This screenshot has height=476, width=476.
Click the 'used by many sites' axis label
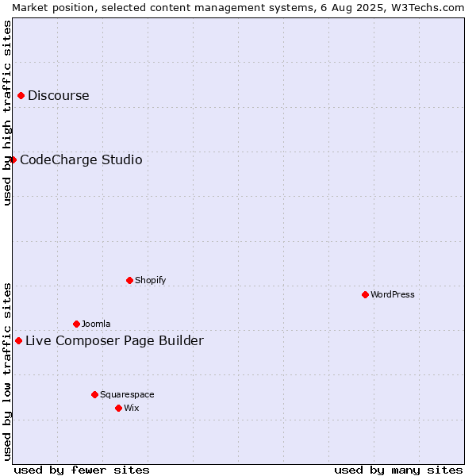coord(398,470)
